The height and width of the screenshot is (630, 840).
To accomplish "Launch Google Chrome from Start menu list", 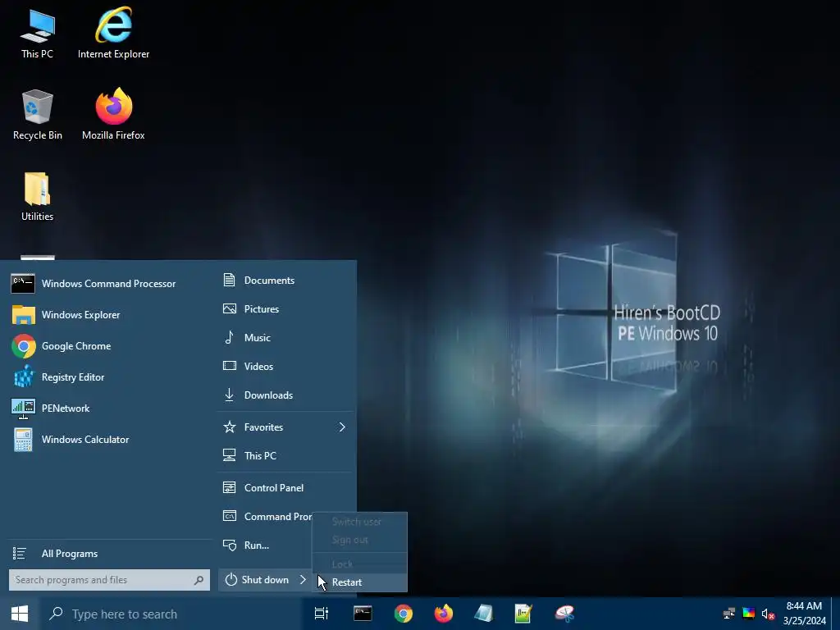I will 109,346.
